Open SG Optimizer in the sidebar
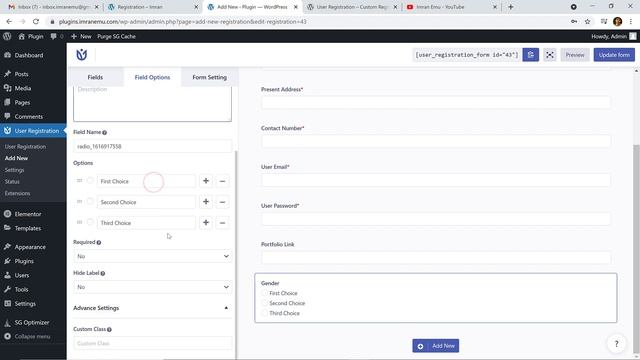640x360 pixels. [33, 322]
